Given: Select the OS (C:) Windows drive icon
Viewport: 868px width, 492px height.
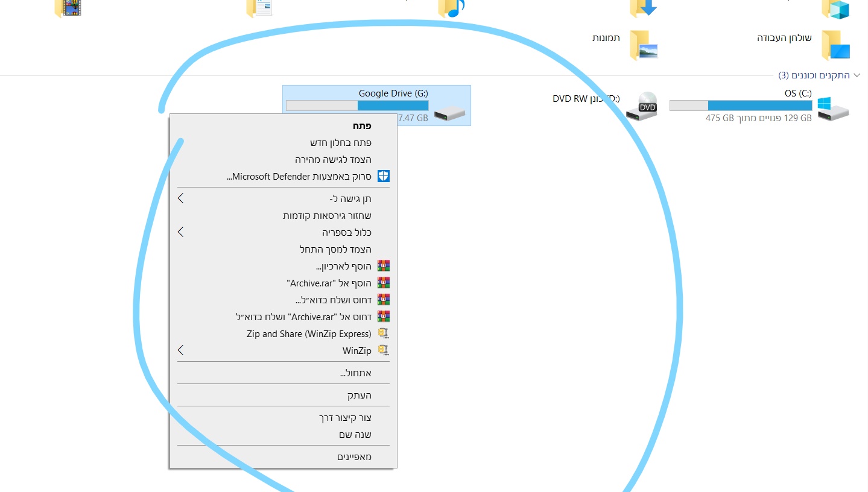Looking at the screenshot, I should [x=833, y=108].
